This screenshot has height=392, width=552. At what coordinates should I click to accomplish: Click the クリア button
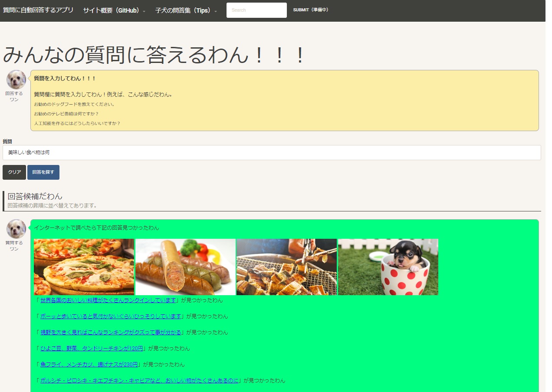click(x=14, y=172)
